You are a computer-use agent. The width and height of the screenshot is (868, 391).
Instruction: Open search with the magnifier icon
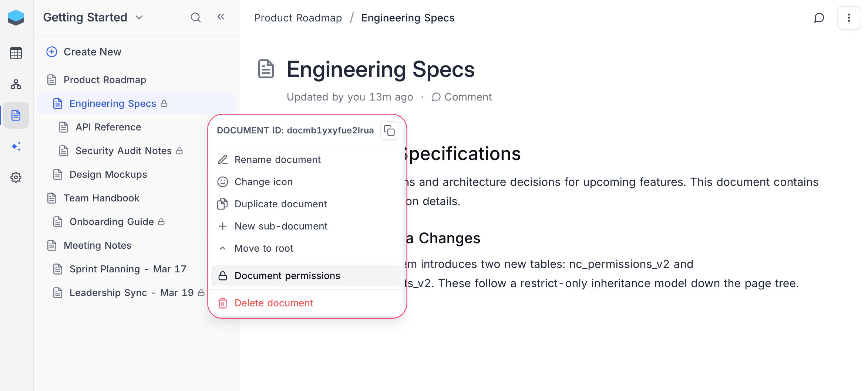(x=196, y=17)
